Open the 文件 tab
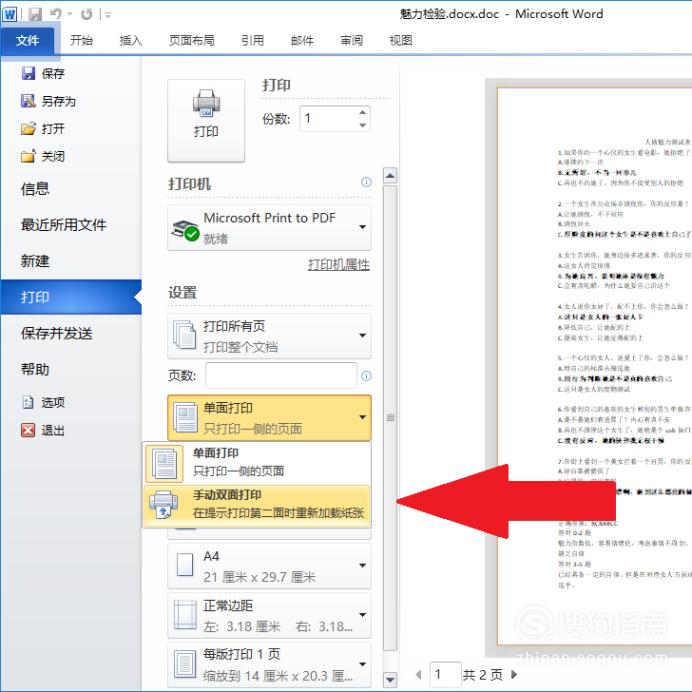Screen dimensions: 692x692 click(27, 41)
